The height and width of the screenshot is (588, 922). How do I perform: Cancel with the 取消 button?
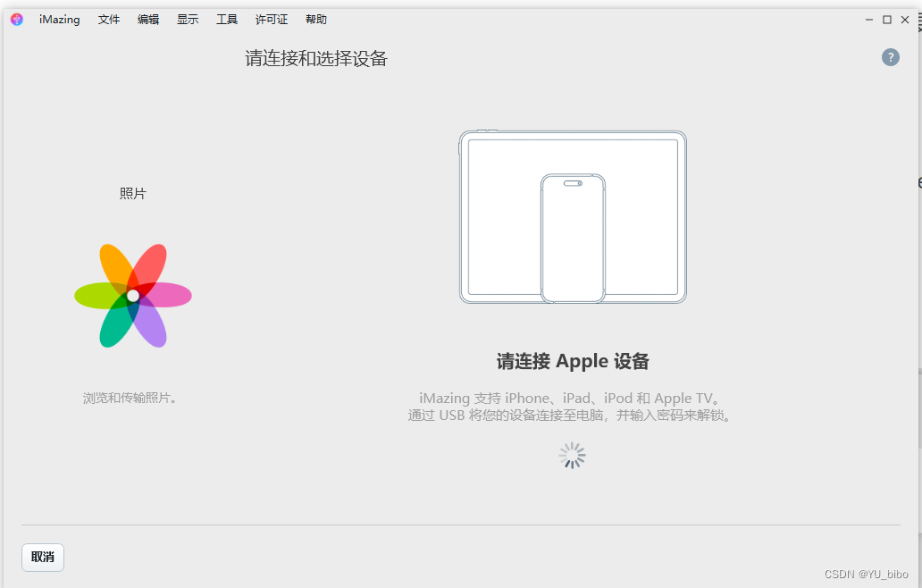[x=43, y=558]
